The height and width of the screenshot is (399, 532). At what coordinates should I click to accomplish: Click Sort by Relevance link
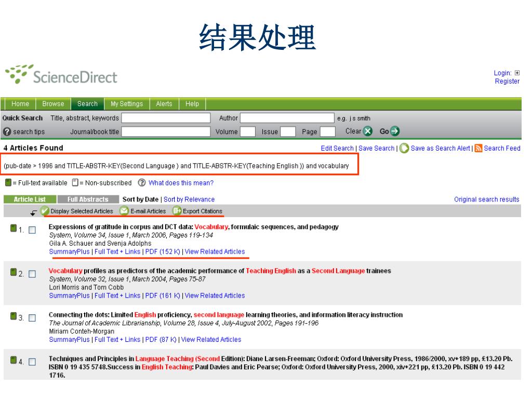click(x=189, y=199)
